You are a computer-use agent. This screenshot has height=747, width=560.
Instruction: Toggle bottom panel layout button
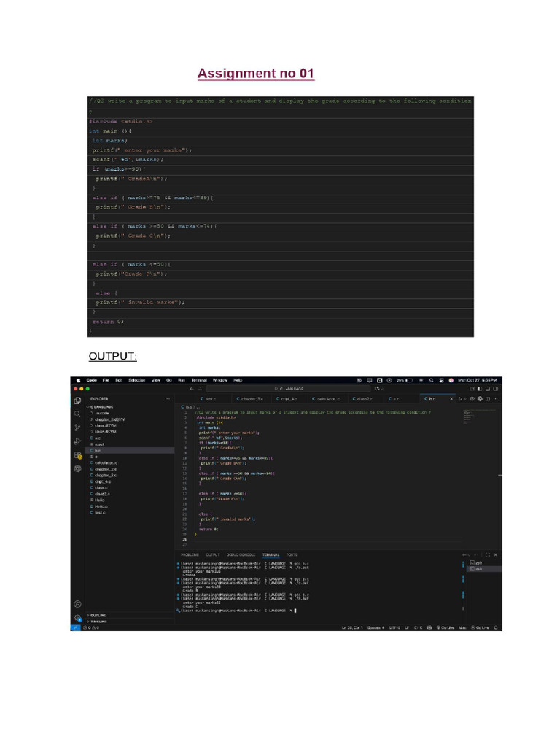click(488, 389)
